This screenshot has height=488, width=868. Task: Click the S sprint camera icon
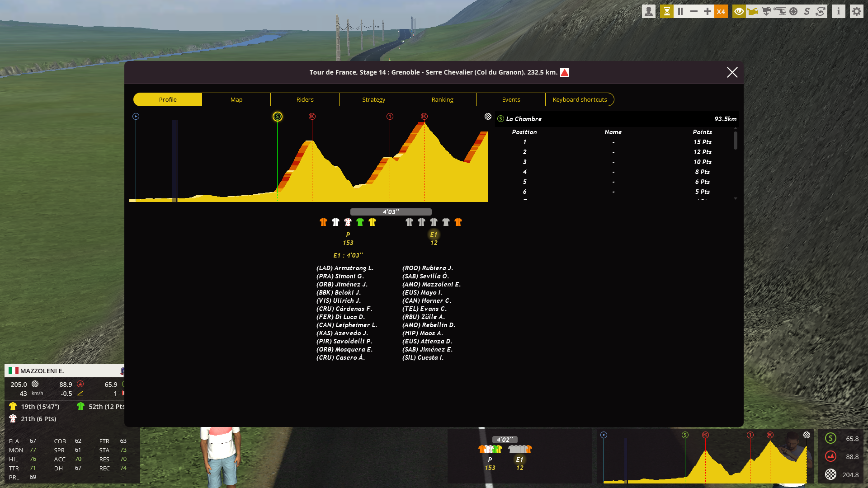pyautogui.click(x=807, y=11)
